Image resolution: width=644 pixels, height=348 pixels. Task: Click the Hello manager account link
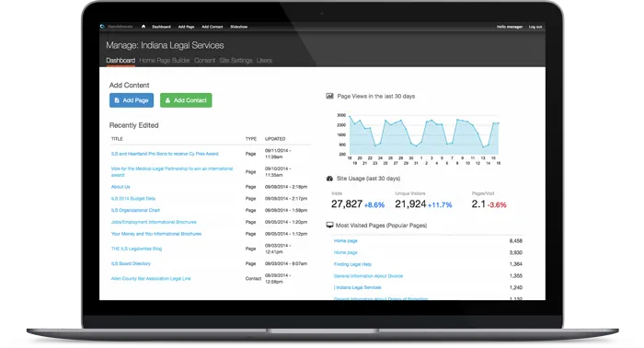(510, 27)
